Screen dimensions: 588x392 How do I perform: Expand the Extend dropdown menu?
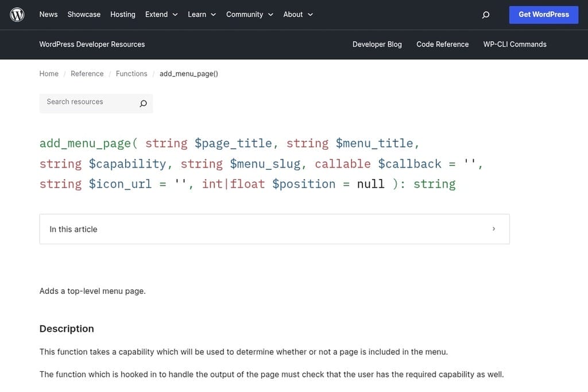coord(157,14)
